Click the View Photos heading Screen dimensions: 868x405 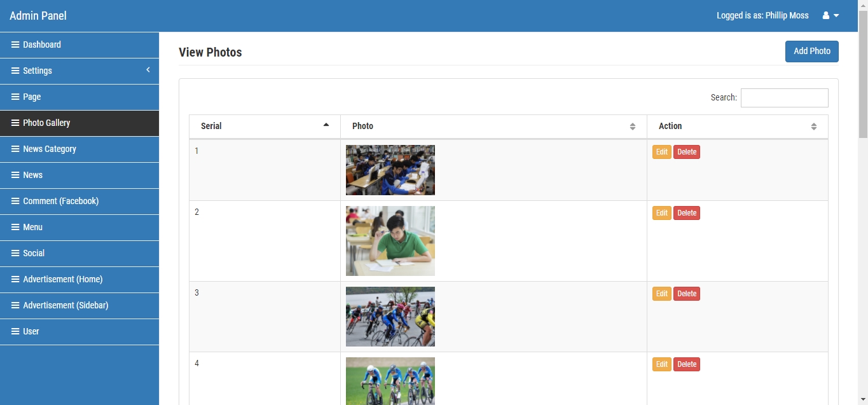pos(210,52)
